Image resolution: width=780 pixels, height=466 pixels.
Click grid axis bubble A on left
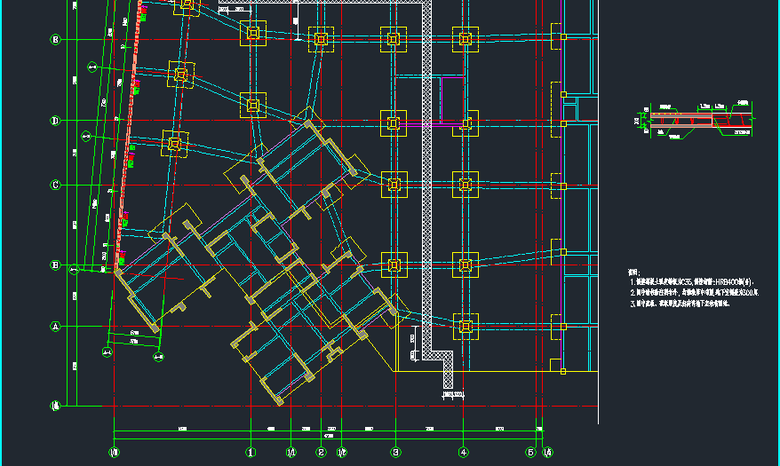click(x=56, y=326)
